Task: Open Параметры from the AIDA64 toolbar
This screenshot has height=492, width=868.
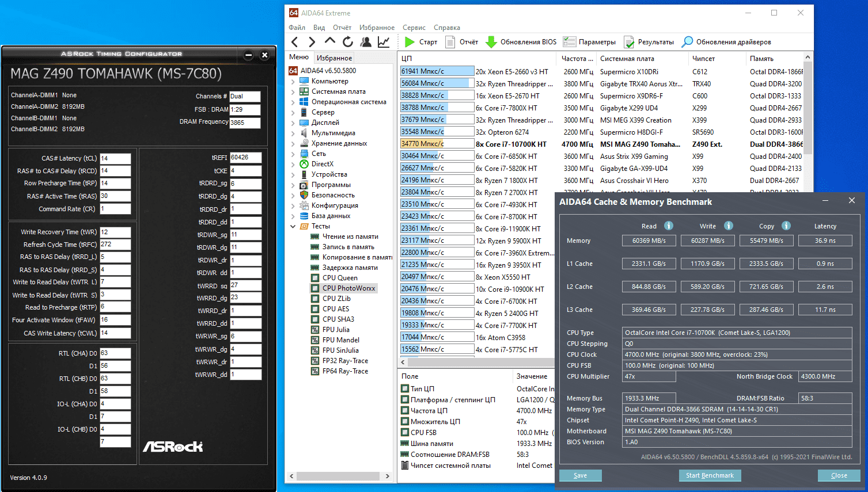Action: (589, 41)
